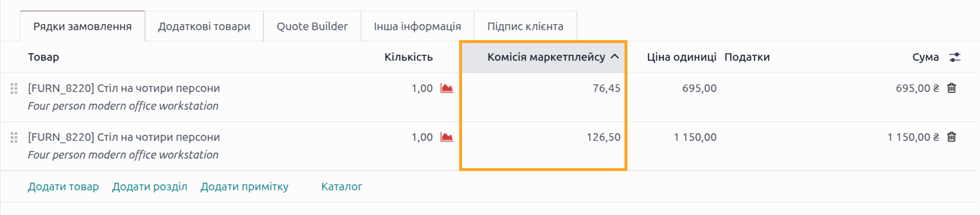
Task: Sort by Ціна одиниці column header
Action: [681, 57]
